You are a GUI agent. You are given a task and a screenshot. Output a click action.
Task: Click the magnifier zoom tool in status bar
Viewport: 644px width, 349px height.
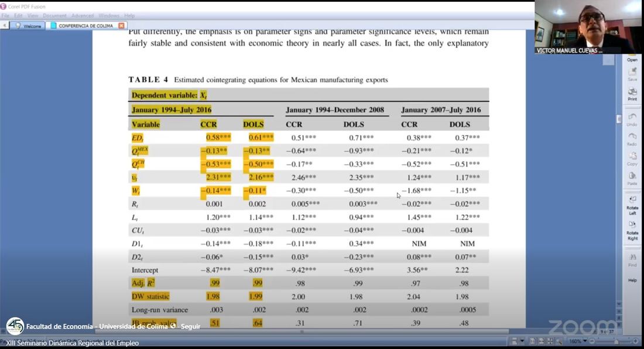tap(559, 341)
